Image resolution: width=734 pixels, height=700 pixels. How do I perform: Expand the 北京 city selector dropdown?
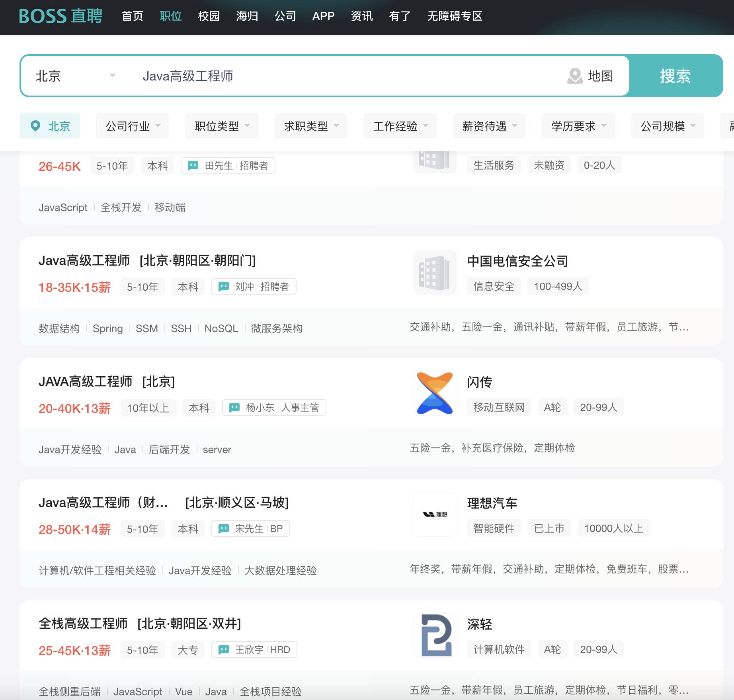(76, 76)
